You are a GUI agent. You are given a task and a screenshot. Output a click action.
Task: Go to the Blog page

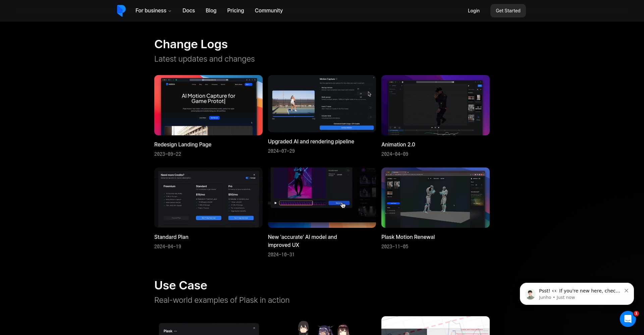(211, 11)
